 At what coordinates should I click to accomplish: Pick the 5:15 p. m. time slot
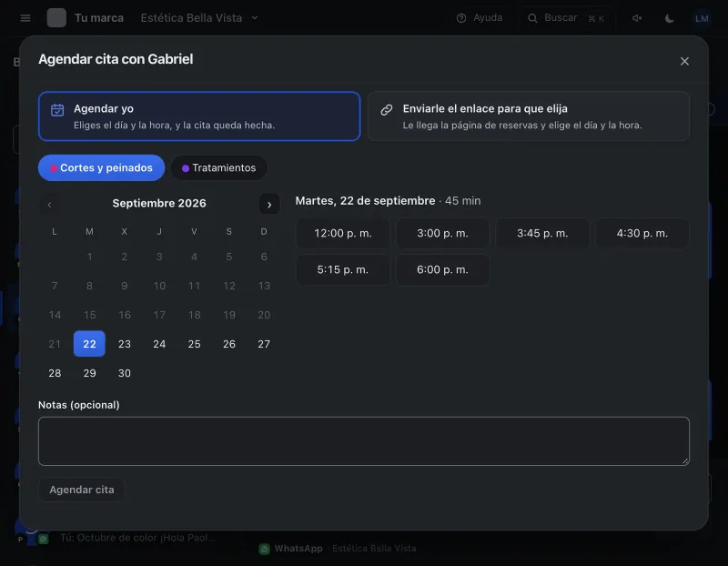343,269
